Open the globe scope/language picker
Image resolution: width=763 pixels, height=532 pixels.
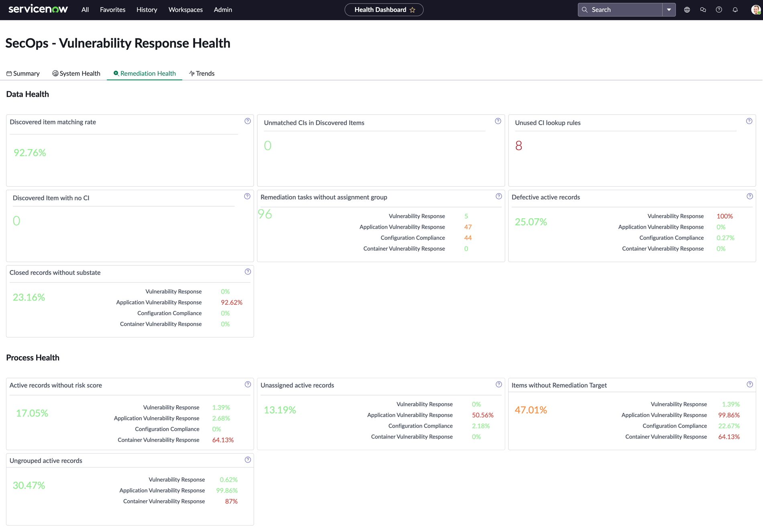click(x=687, y=10)
